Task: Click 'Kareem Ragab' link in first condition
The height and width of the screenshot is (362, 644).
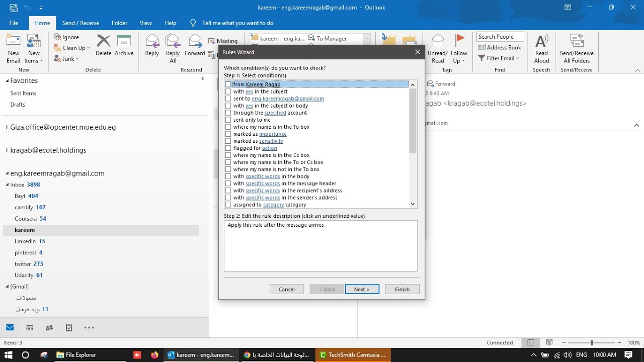Action: (263, 84)
